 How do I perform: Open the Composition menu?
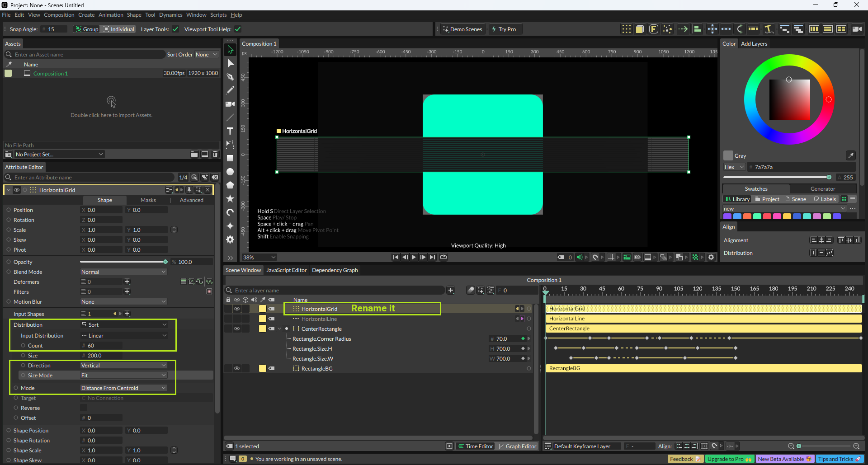pyautogui.click(x=59, y=15)
